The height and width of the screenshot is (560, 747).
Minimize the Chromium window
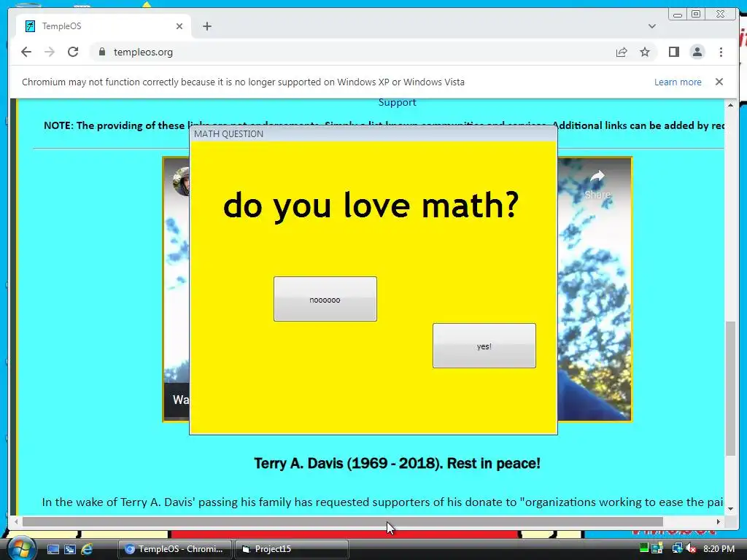click(678, 14)
